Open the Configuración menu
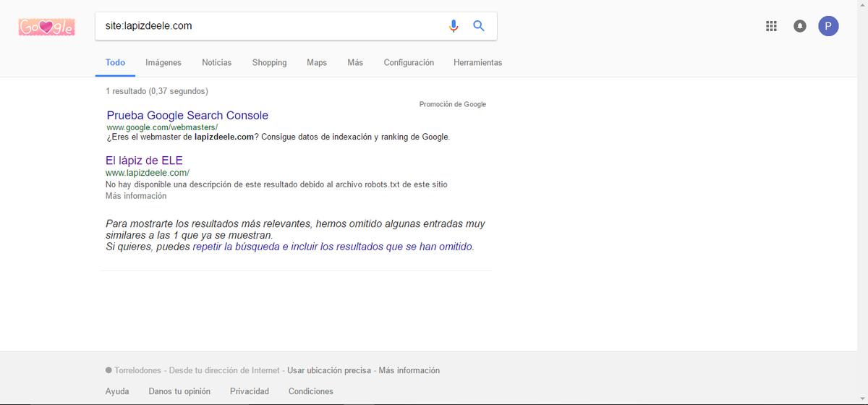The height and width of the screenshot is (405, 868). (x=409, y=63)
